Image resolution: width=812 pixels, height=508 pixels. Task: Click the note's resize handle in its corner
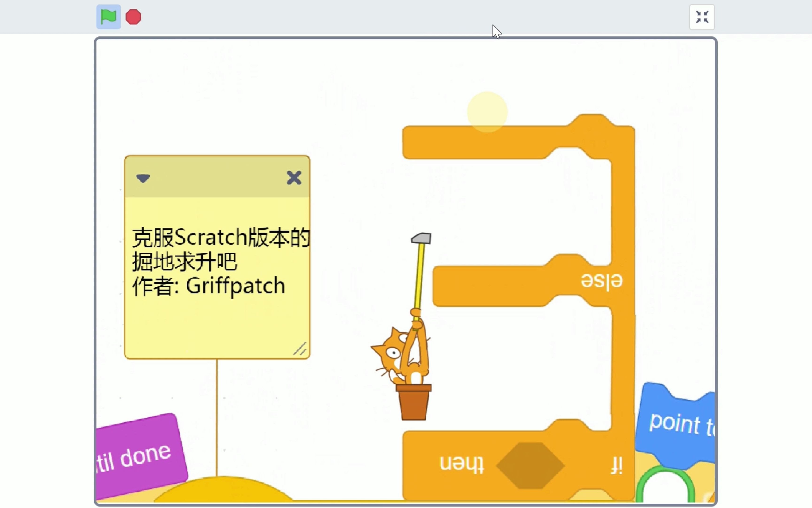tap(300, 349)
